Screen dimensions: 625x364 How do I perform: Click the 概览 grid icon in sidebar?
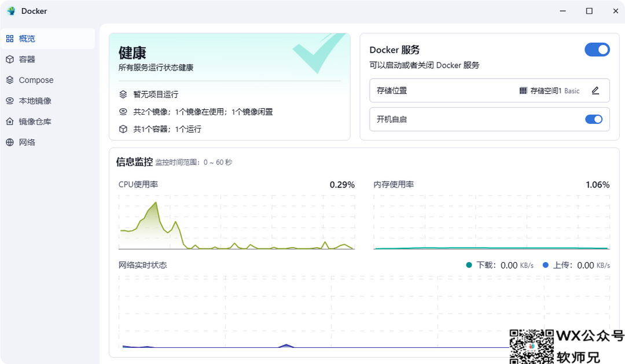pyautogui.click(x=10, y=39)
